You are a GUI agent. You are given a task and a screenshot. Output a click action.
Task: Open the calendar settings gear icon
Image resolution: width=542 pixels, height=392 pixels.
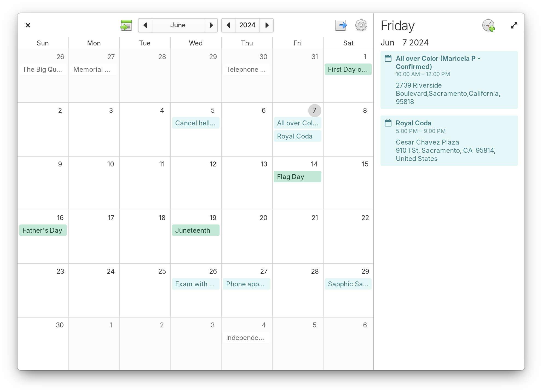[x=361, y=25]
